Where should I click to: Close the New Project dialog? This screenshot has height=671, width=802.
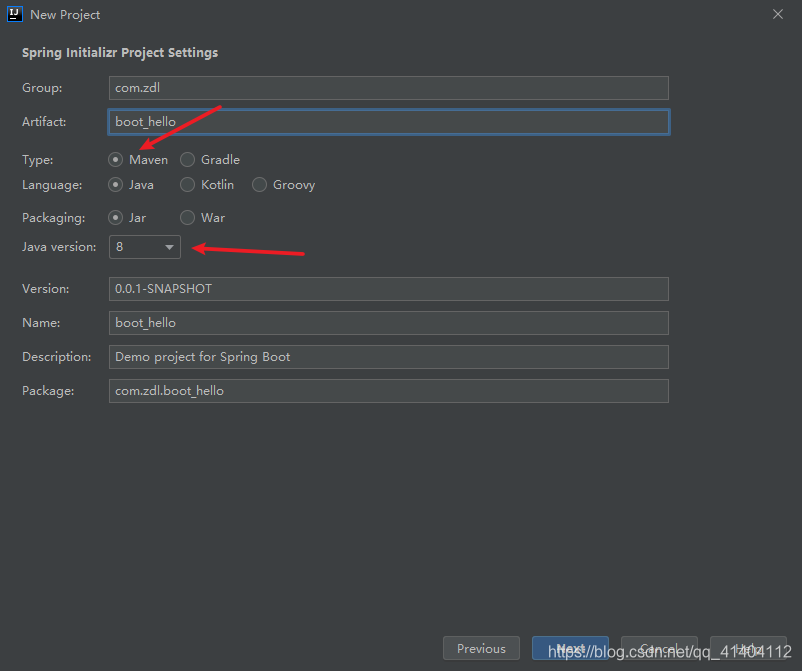pos(777,14)
